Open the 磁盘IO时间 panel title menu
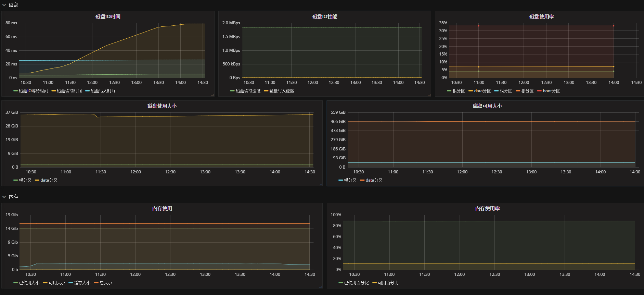644x295 pixels. (108, 16)
